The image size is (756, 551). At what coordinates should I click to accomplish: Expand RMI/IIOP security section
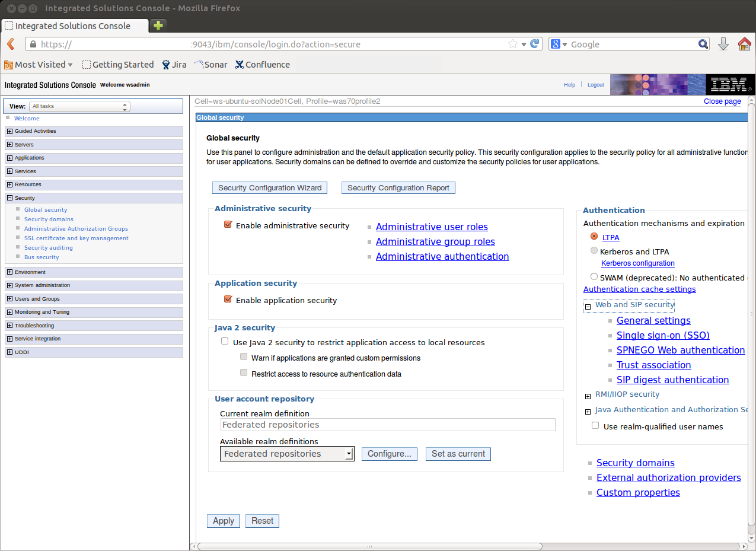588,396
